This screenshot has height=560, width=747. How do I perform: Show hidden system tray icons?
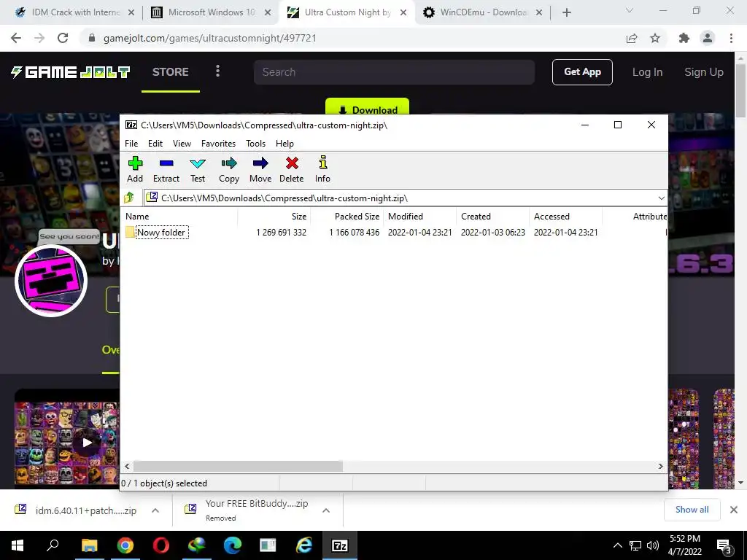(x=617, y=545)
